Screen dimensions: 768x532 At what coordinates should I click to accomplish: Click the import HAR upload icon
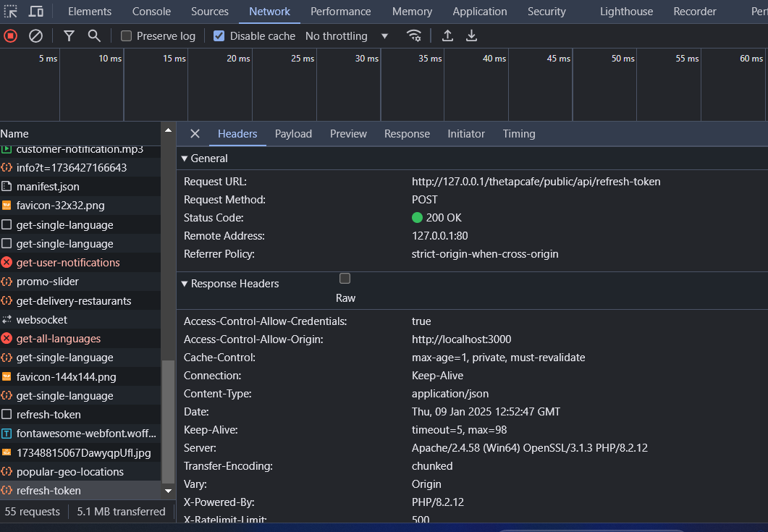pos(447,36)
